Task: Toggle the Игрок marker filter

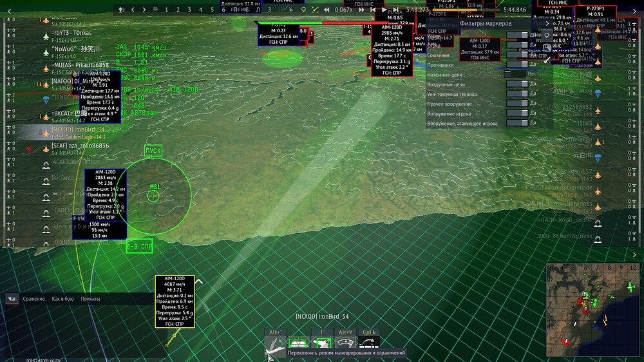Action: pos(517,35)
